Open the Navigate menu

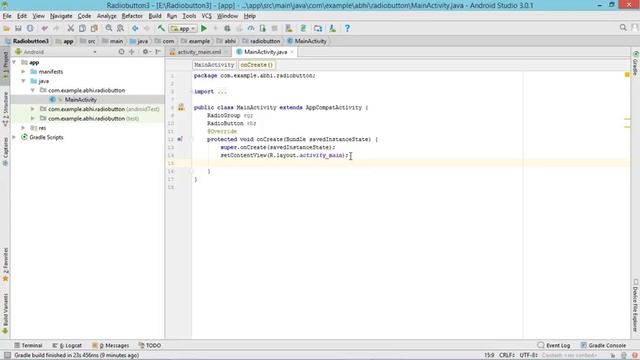[x=61, y=16]
